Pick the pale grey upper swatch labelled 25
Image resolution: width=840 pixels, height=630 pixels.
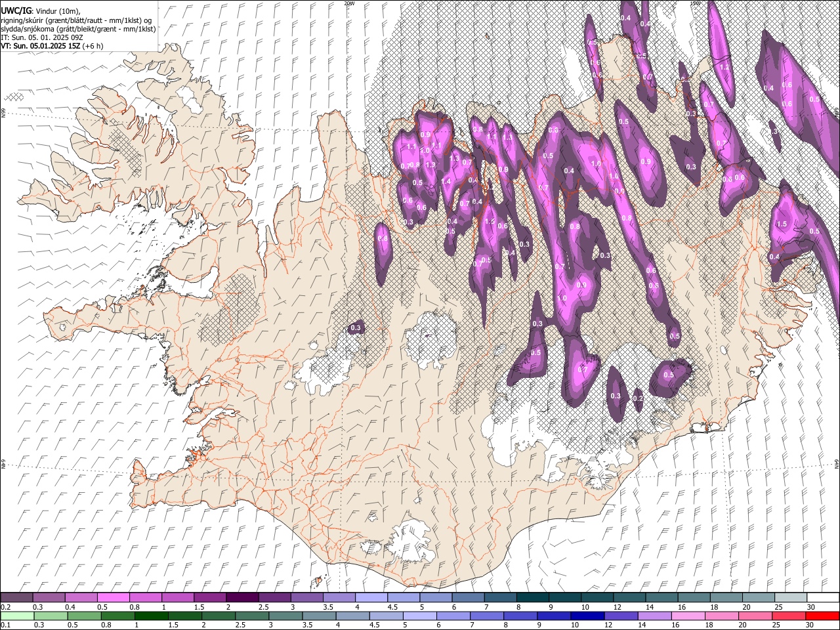pyautogui.click(x=791, y=597)
